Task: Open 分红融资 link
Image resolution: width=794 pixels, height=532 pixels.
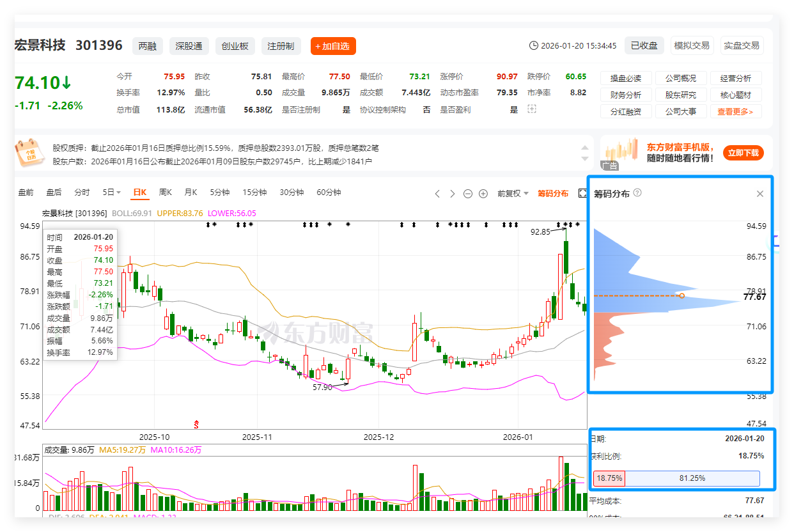Action: point(626,111)
